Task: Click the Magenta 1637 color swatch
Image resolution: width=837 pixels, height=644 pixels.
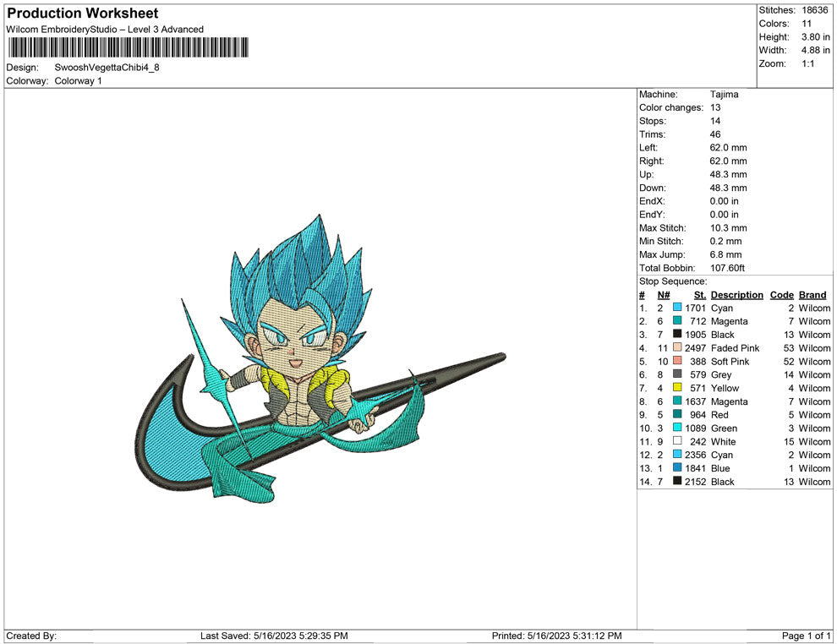Action: coord(677,401)
